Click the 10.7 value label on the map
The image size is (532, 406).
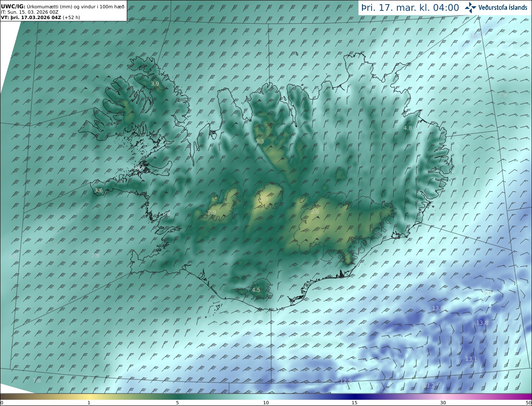pyautogui.click(x=475, y=36)
